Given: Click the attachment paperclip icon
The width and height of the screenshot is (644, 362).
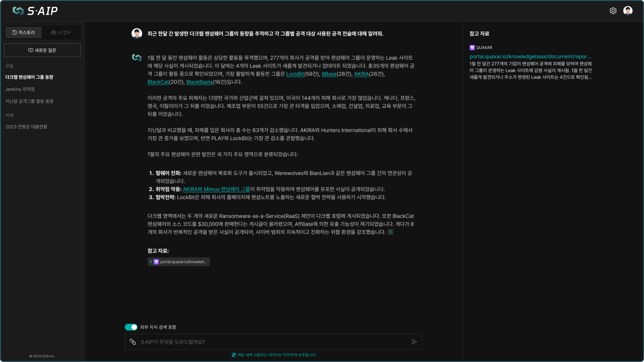Looking at the screenshot, I should [x=132, y=342].
